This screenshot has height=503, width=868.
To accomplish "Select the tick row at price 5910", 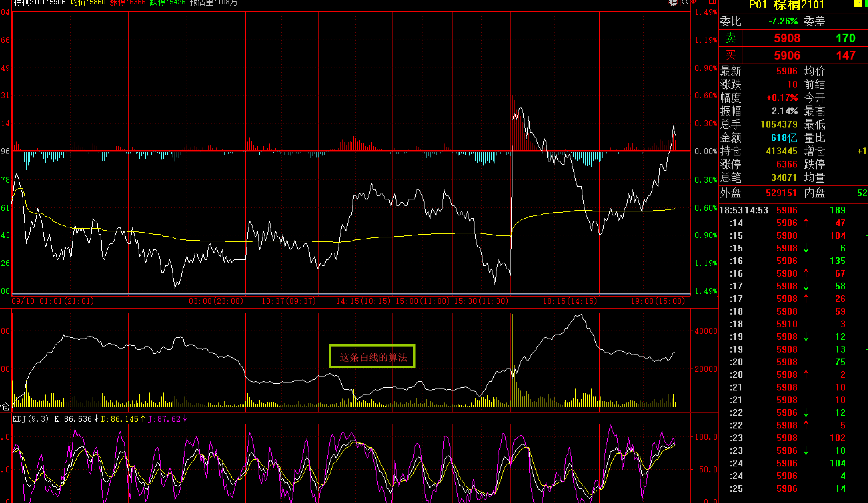I will (x=794, y=324).
